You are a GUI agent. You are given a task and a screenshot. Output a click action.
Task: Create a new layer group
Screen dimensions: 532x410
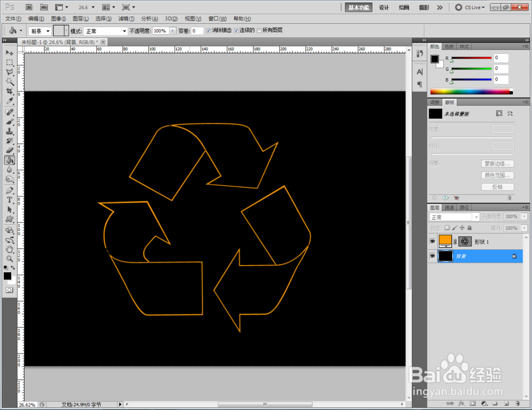(x=495, y=403)
